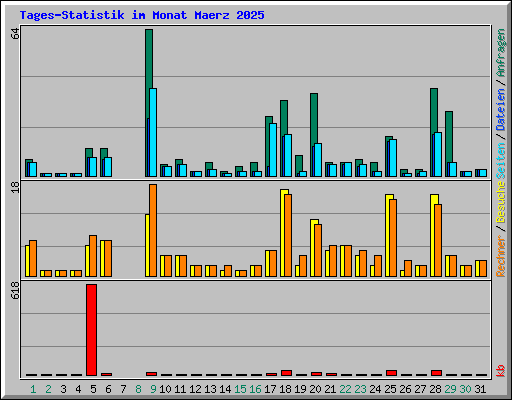Click day label '21' on the x-axis

click(330, 389)
